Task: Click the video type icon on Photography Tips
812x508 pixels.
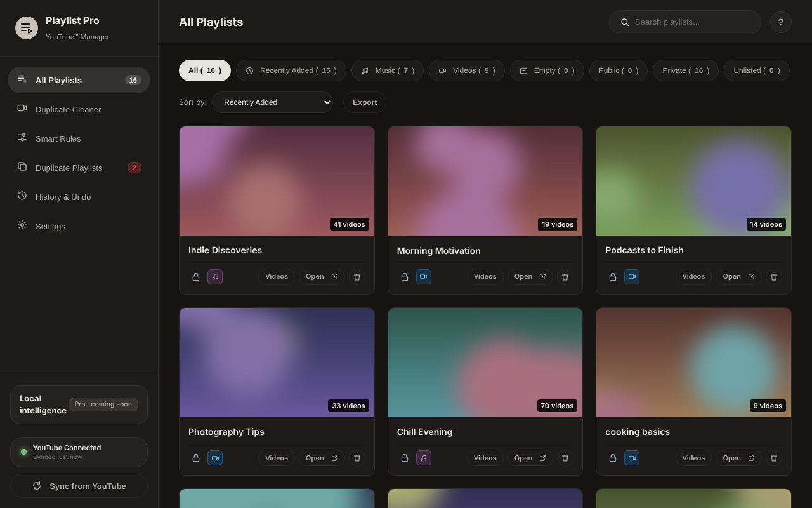Action: click(x=215, y=458)
